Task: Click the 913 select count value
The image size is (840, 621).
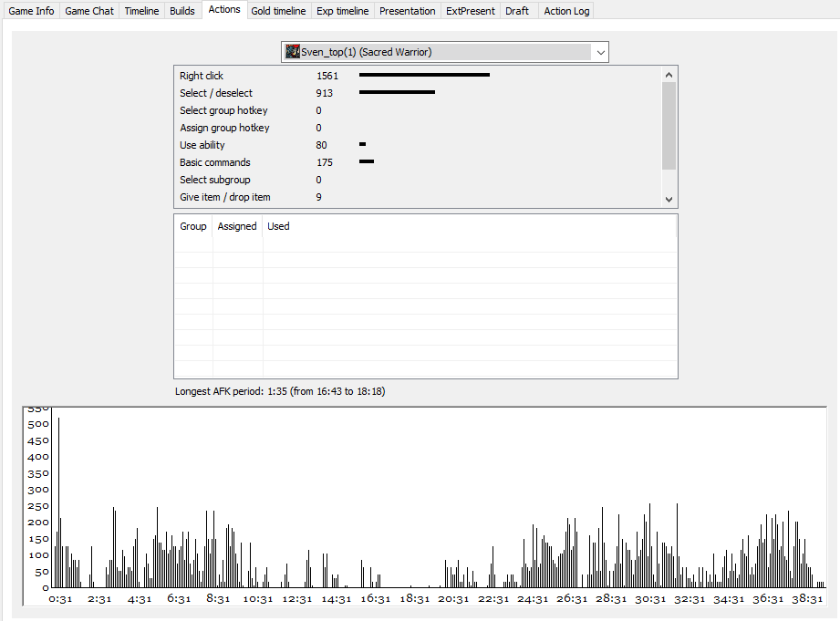Action: point(324,93)
